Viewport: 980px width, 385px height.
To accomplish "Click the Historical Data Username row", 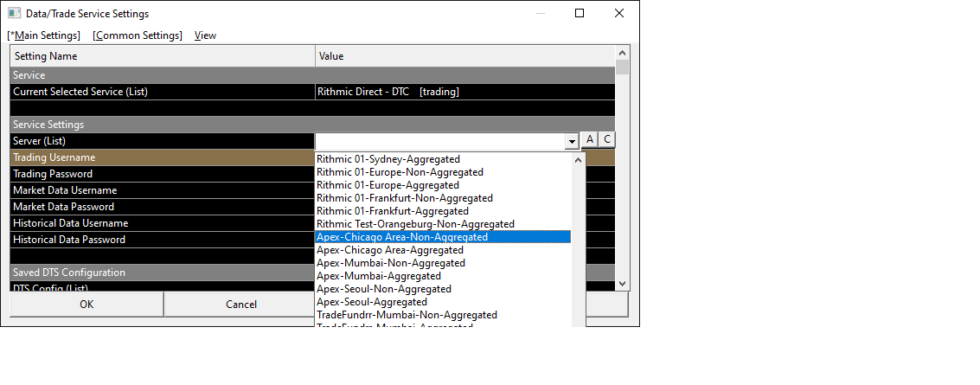I will tap(163, 223).
